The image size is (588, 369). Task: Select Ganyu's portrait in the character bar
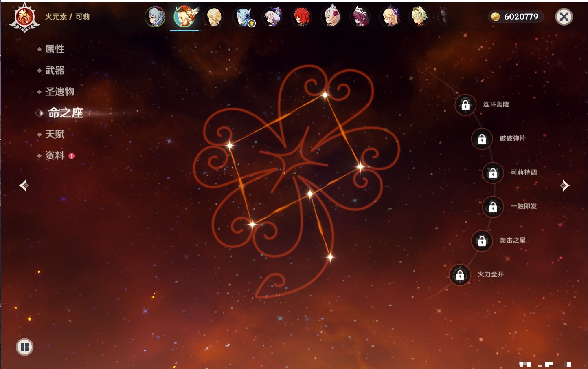click(155, 17)
